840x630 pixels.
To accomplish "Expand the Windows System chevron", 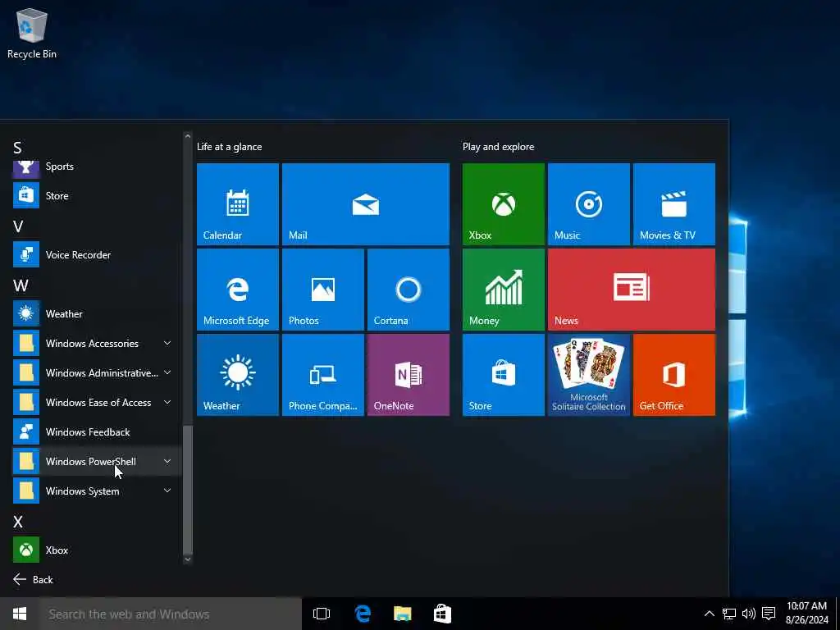I will pos(167,491).
